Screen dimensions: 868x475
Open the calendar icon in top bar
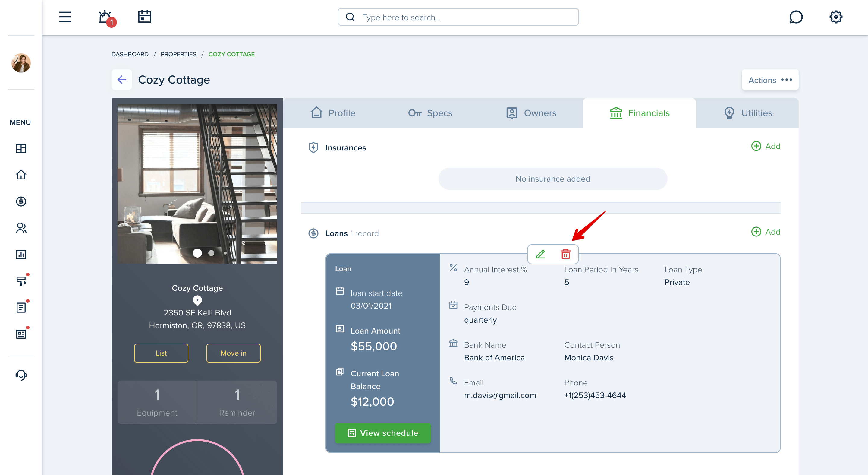pos(145,17)
